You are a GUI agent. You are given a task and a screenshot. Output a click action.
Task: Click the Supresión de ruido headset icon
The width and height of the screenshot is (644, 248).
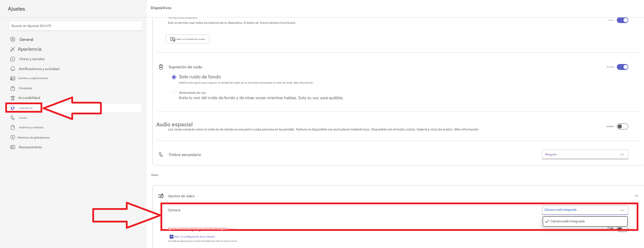[161, 67]
